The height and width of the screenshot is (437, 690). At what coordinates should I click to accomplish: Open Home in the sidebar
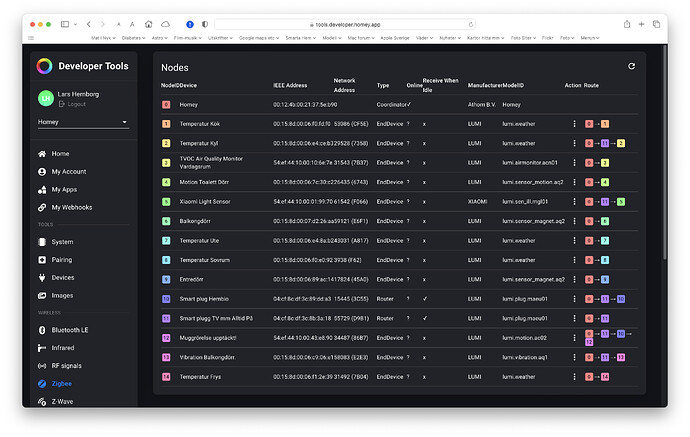60,154
